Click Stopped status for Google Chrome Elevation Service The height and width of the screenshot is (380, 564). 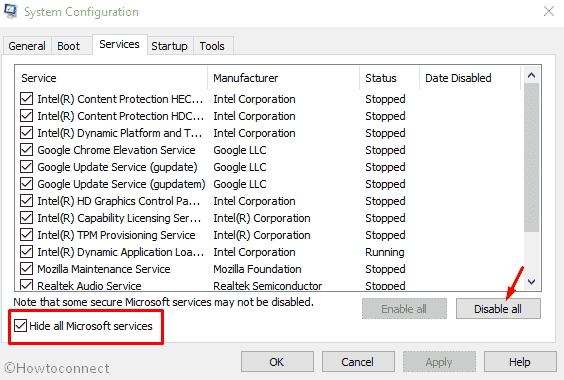coord(385,150)
